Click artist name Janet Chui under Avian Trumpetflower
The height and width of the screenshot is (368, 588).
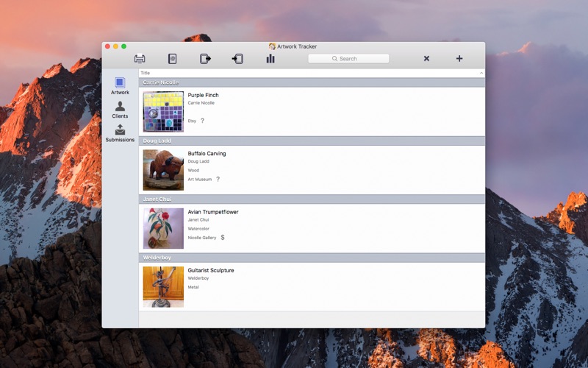pyautogui.click(x=198, y=219)
